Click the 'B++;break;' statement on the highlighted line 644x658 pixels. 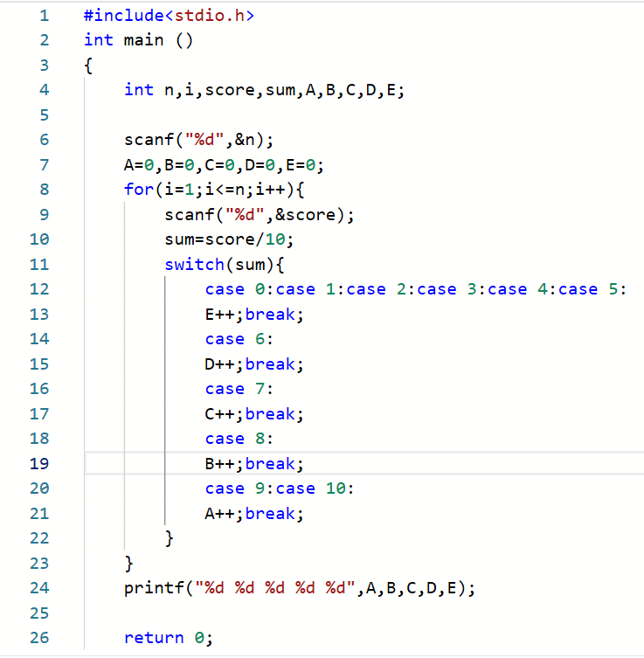click(x=254, y=464)
